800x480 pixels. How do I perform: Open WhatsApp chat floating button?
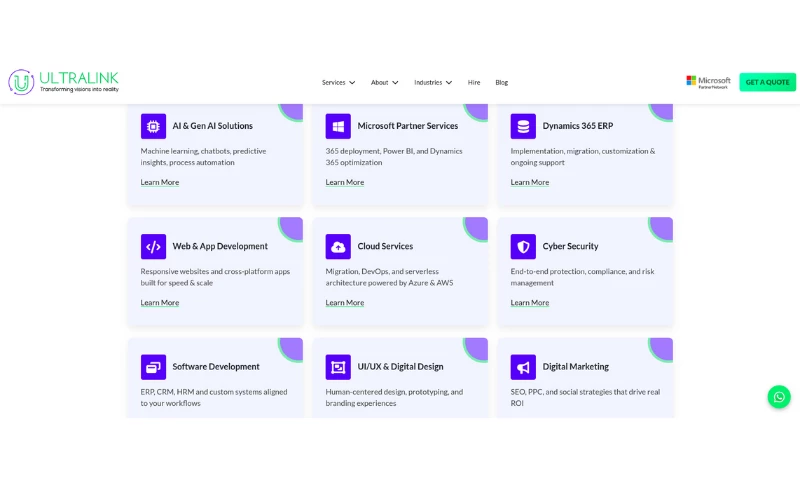(x=779, y=396)
